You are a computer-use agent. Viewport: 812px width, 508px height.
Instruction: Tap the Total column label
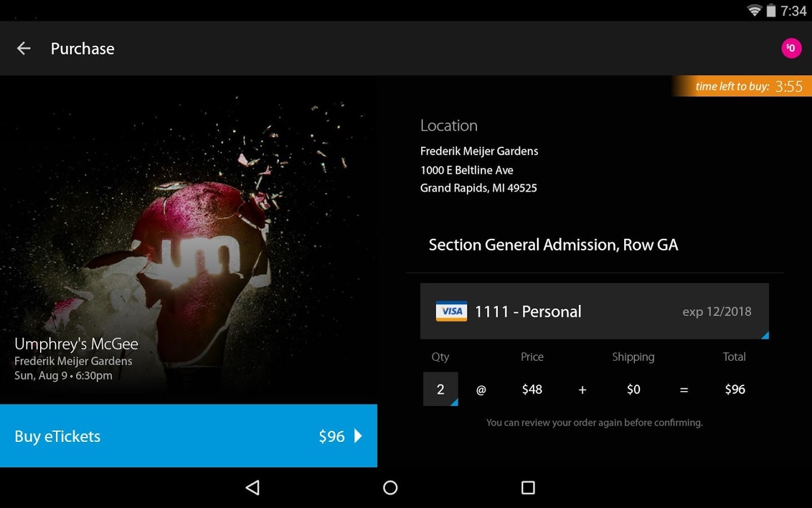[x=734, y=357]
